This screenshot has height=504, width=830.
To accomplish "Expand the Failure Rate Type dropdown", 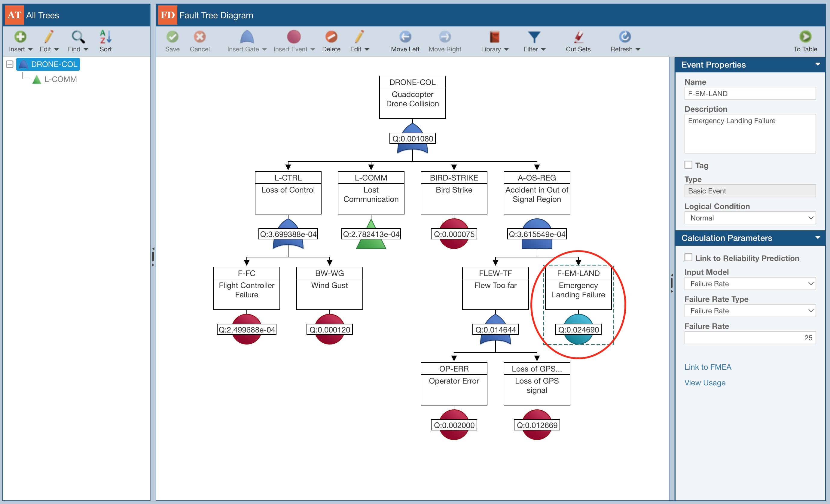I will pyautogui.click(x=750, y=311).
